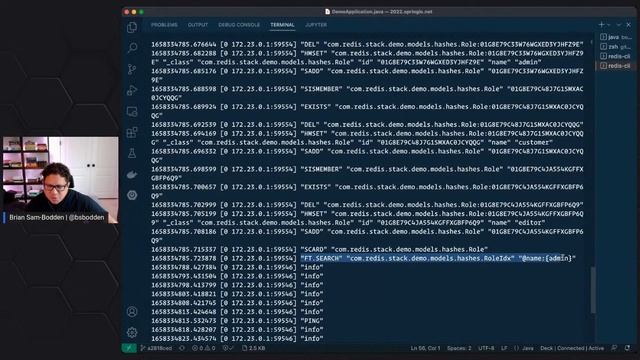Click Ln 56, Col 1 in status bar

coord(425,348)
